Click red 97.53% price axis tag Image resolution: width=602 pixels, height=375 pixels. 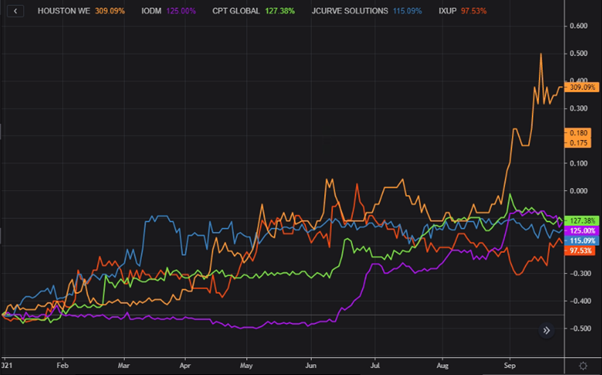click(x=580, y=251)
